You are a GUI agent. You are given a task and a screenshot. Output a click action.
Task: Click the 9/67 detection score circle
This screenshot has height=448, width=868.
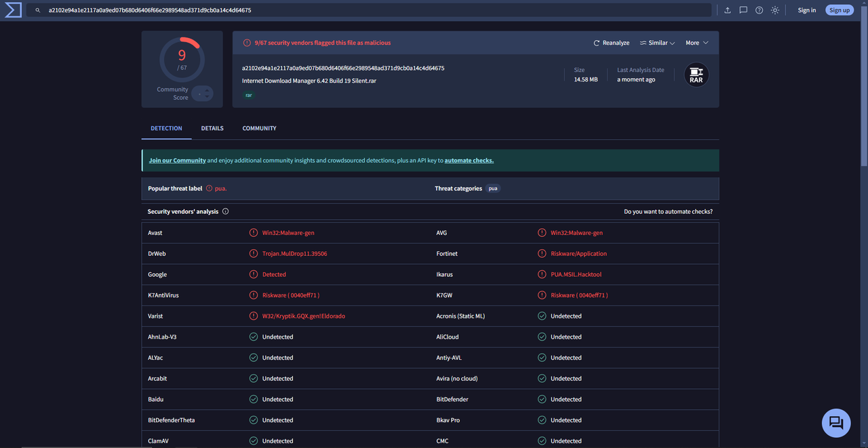182,60
